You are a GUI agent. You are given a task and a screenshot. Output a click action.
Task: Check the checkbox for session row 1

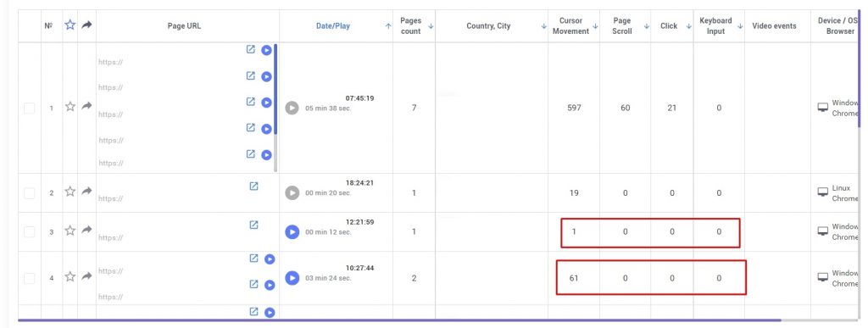[30, 108]
